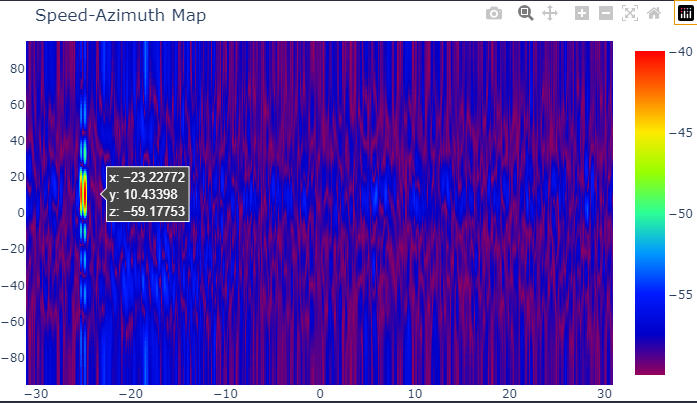Click the y-axis tick label 80
697x403 pixels.
click(x=17, y=69)
